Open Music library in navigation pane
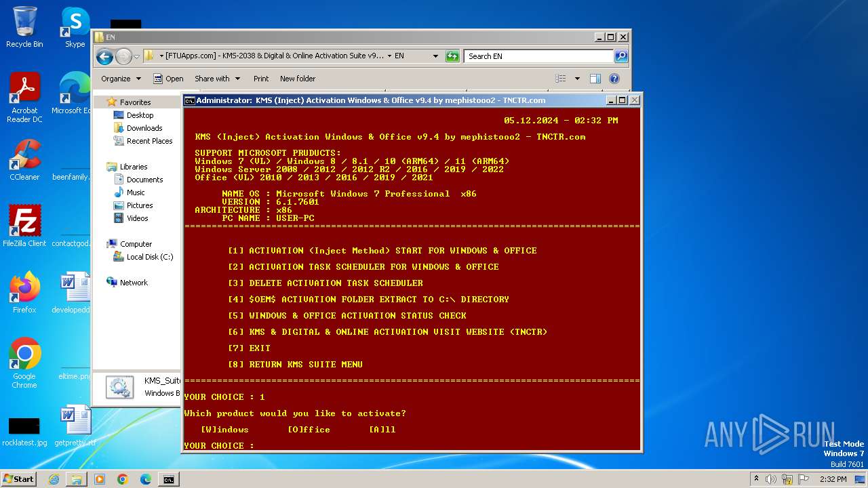Screen dimensions: 868x488 coord(136,192)
